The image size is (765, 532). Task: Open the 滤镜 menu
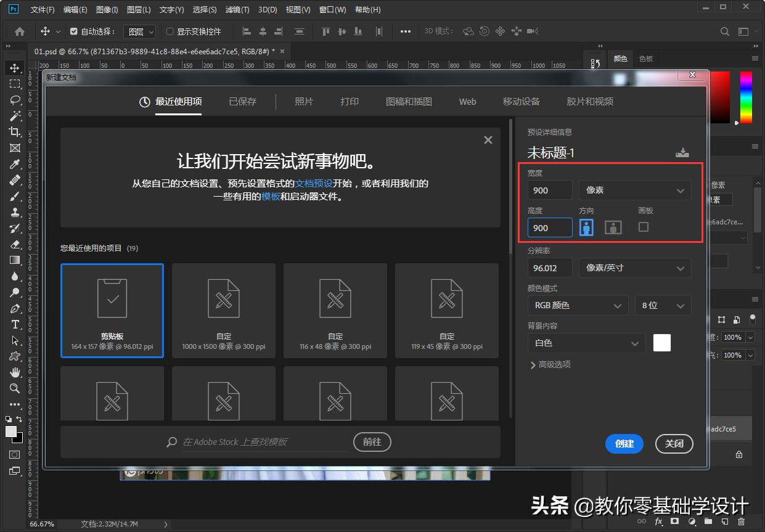[237, 9]
